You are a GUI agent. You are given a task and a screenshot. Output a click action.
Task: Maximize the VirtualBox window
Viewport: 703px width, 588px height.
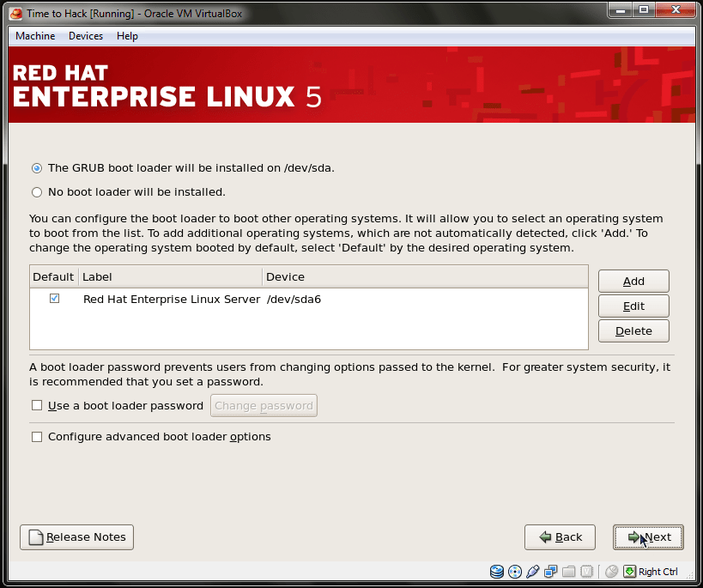[x=644, y=9]
